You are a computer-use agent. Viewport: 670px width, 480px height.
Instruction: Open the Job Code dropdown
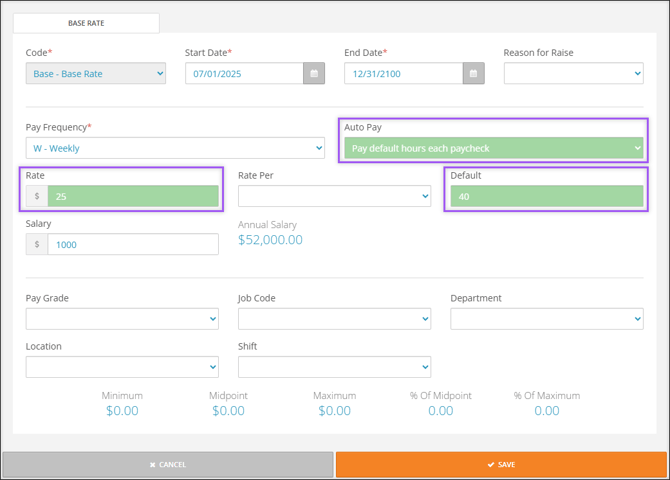click(x=334, y=319)
